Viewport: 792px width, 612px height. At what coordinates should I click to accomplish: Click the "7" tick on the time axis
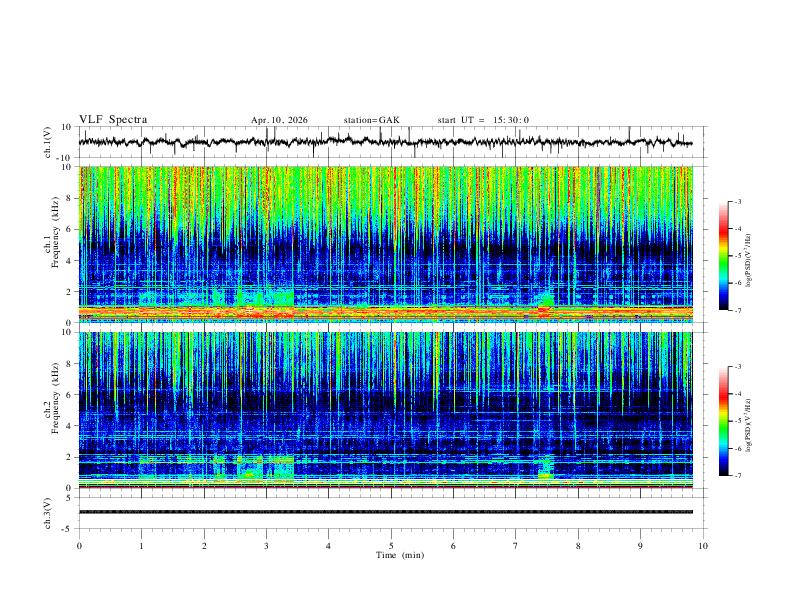[x=516, y=546]
